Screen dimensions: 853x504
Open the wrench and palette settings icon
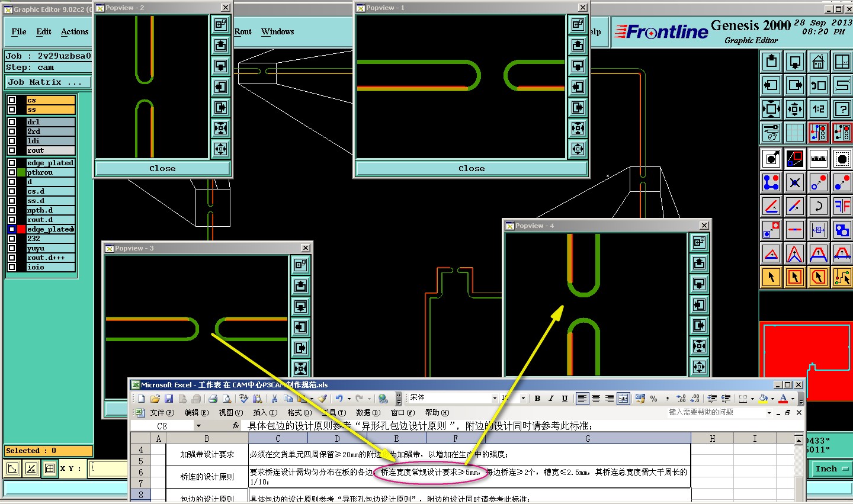[x=771, y=133]
